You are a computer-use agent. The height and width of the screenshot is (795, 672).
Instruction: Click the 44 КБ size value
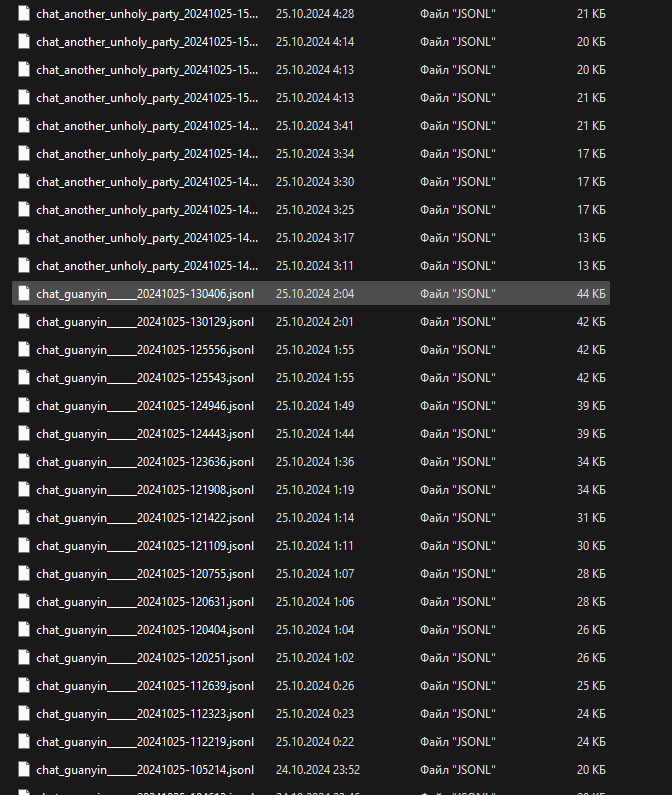tap(591, 294)
